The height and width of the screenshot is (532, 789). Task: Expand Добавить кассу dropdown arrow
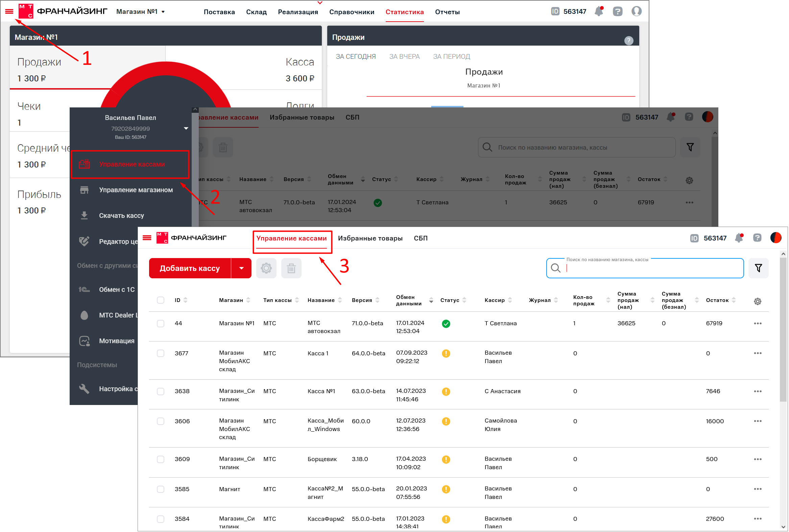tap(242, 269)
